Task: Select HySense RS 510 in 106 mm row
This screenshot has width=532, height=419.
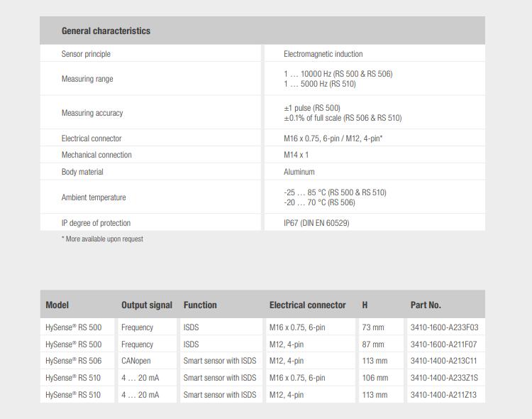Action: (73, 378)
